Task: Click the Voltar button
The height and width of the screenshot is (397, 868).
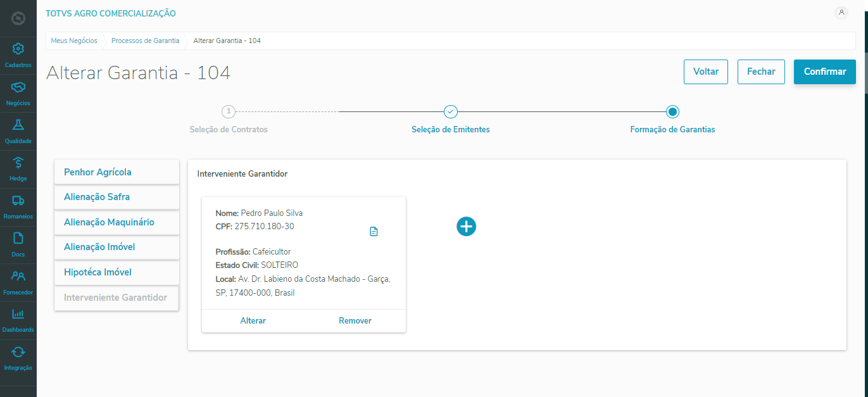Action: tap(706, 72)
